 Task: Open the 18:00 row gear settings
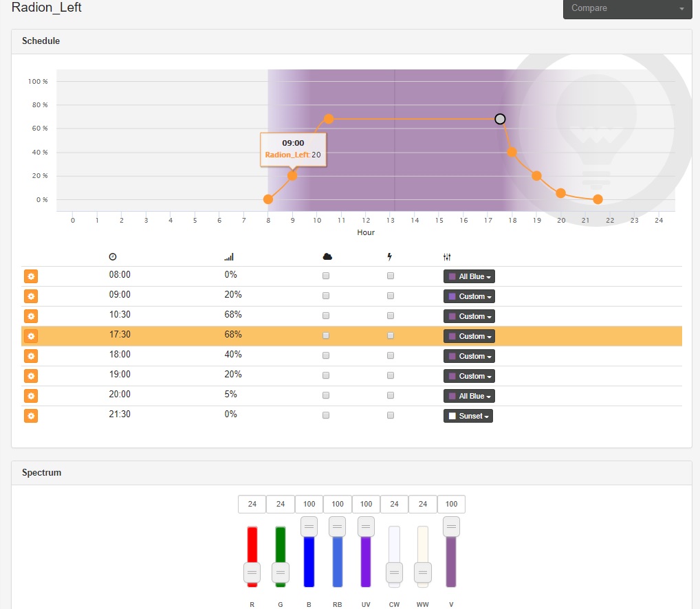click(31, 356)
